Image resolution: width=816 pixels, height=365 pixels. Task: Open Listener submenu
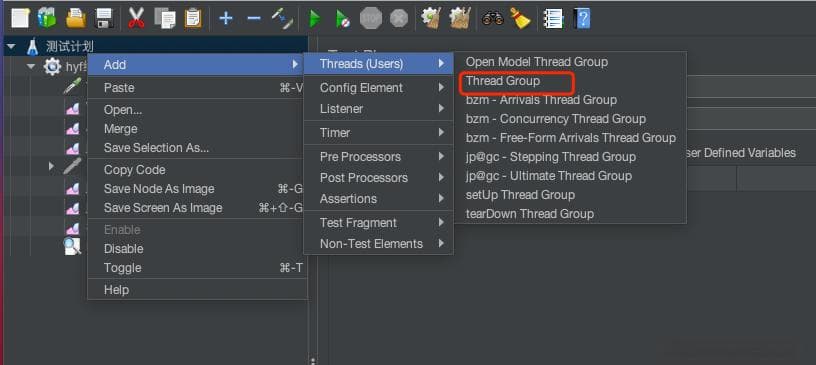point(378,109)
